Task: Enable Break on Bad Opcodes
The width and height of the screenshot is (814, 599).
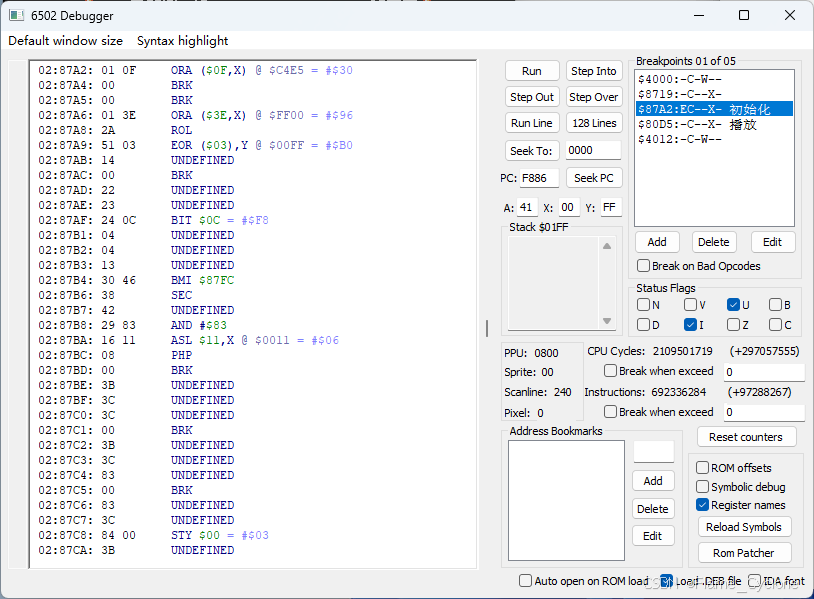Action: 644,266
